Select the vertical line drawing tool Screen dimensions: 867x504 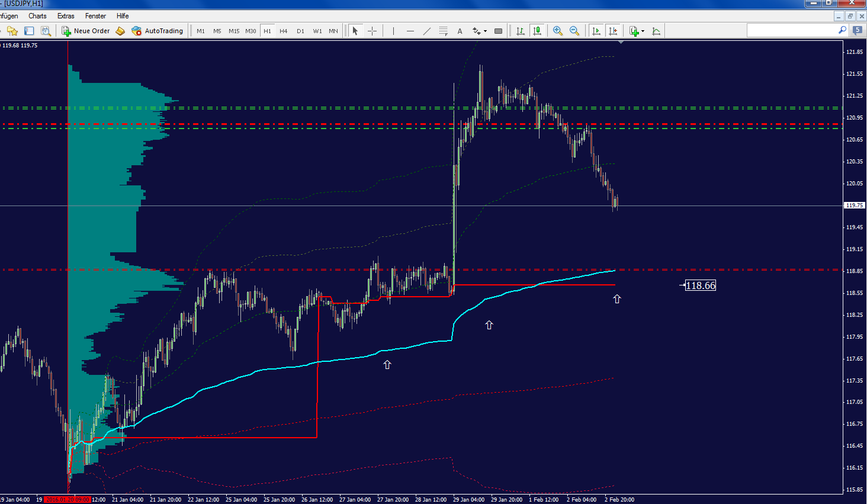(393, 31)
